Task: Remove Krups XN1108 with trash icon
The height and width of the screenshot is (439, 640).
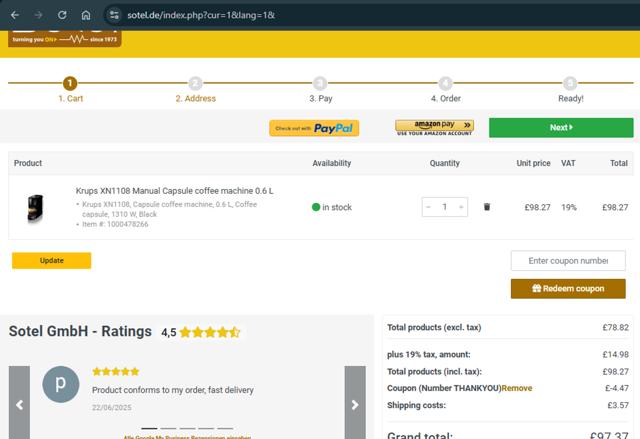Action: pos(487,207)
